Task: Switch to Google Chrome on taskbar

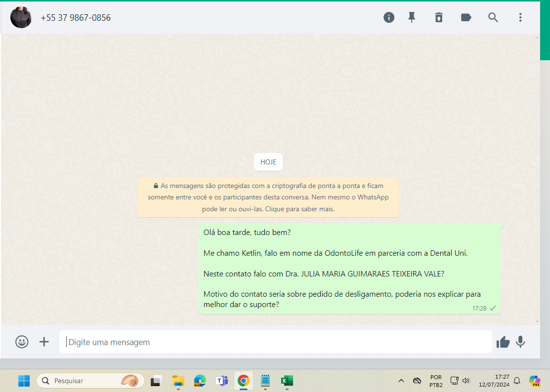Action: tap(244, 381)
